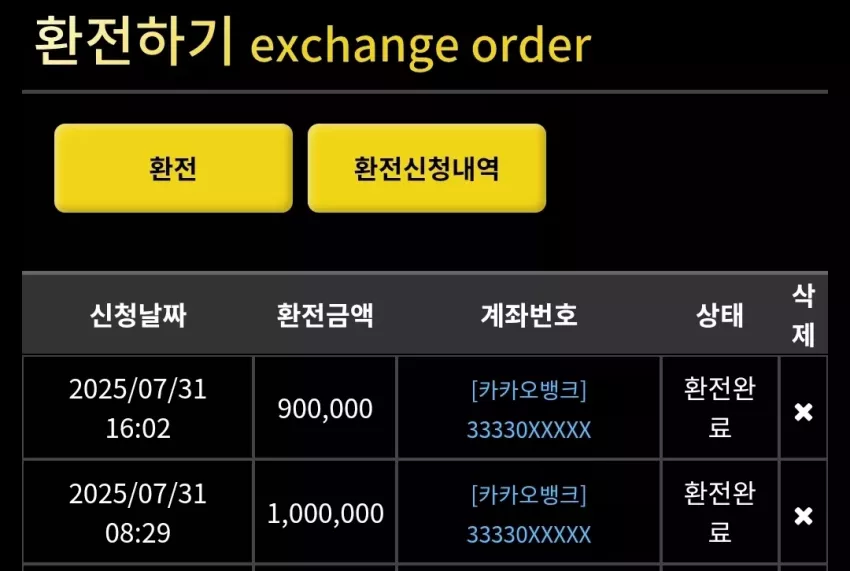Select the 삭제 column header
850x571 pixels.
(x=803, y=315)
